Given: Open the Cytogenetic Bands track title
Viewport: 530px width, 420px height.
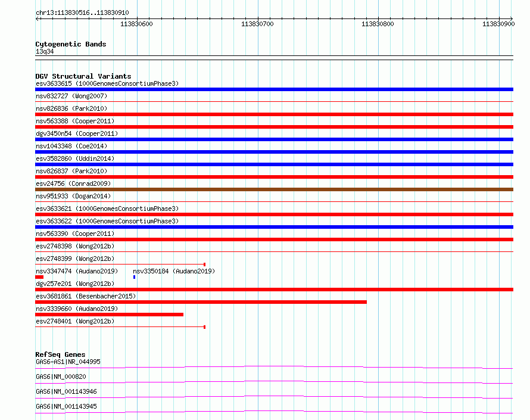Looking at the screenshot, I should [x=71, y=44].
